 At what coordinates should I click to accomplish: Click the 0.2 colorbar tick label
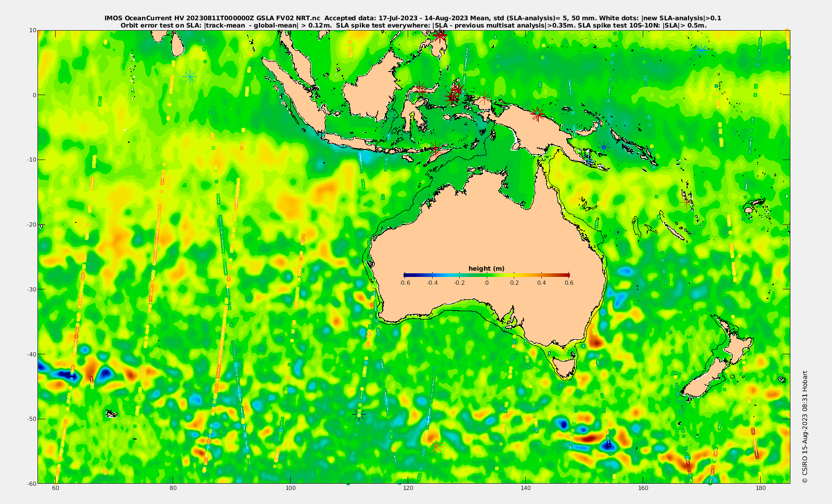click(x=514, y=283)
